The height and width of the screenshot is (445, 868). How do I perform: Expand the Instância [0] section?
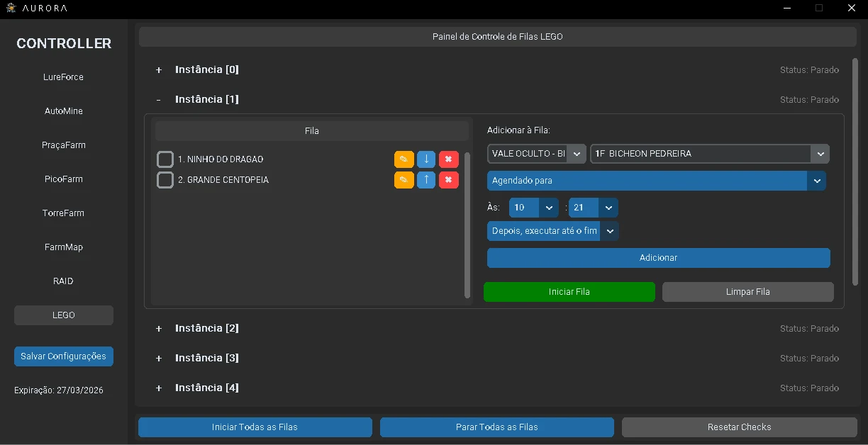click(x=159, y=70)
